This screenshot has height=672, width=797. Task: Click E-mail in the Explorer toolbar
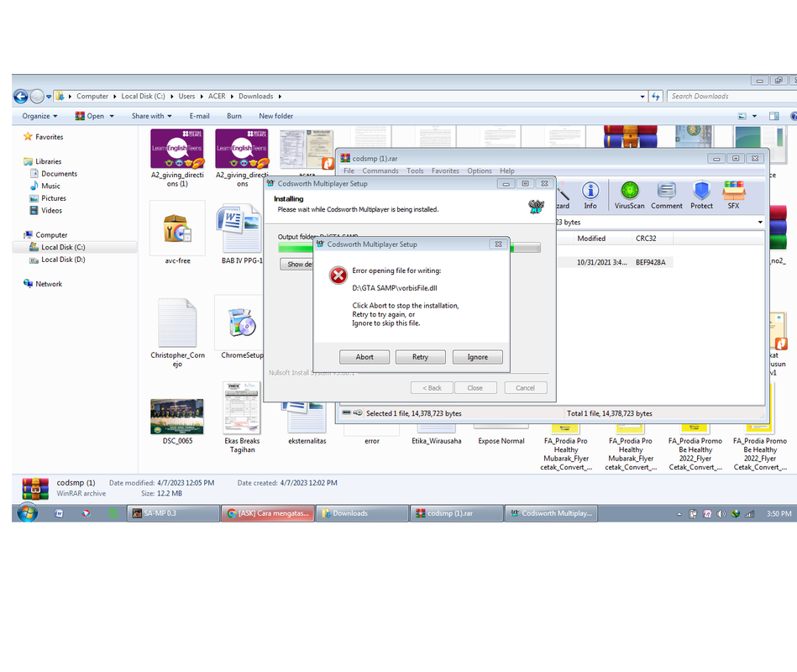click(199, 116)
